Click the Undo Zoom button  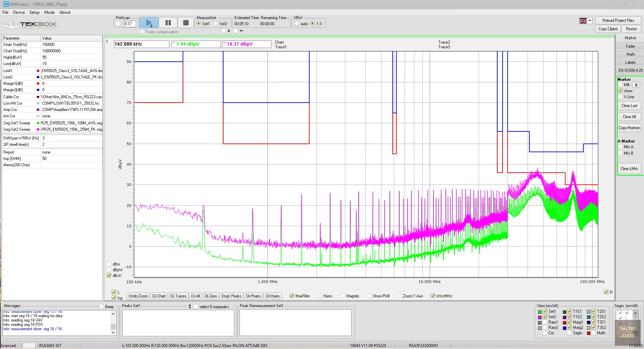[x=138, y=296]
